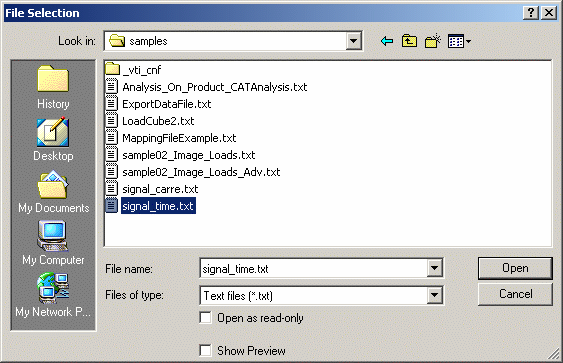Click the sample02_Image_Loads_Adv.txt file icon
The width and height of the screenshot is (563, 363).
coord(112,172)
